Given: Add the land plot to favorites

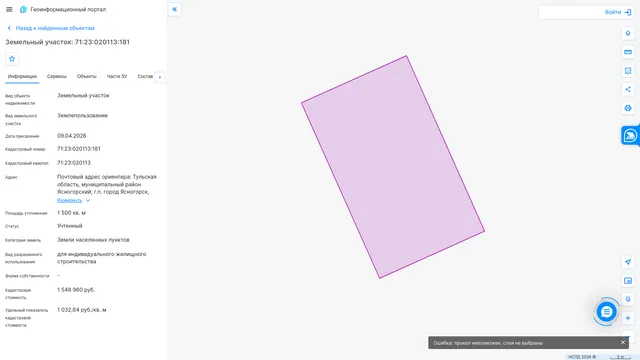Looking at the screenshot, I should click(x=12, y=59).
